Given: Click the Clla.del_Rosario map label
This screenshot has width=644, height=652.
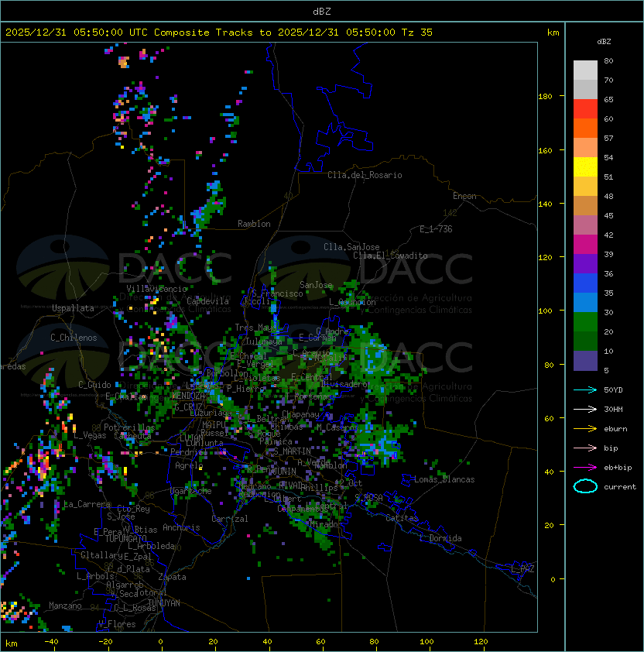Looking at the screenshot, I should pyautogui.click(x=365, y=175).
